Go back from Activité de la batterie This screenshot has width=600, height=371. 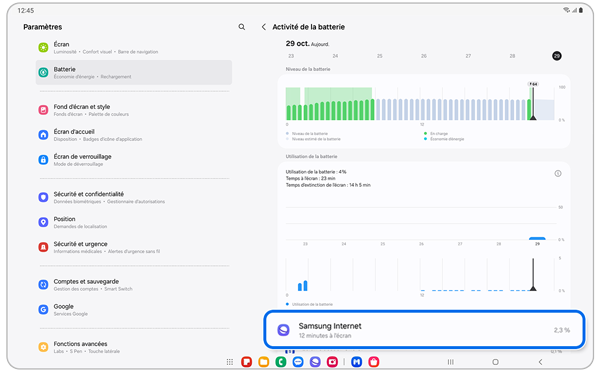click(x=264, y=27)
